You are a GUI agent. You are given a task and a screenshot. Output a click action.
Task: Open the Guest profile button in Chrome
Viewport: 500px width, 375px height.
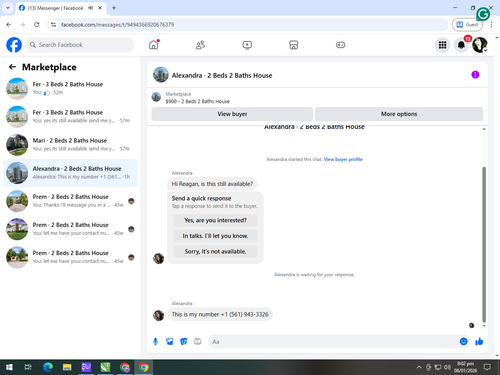467,24
